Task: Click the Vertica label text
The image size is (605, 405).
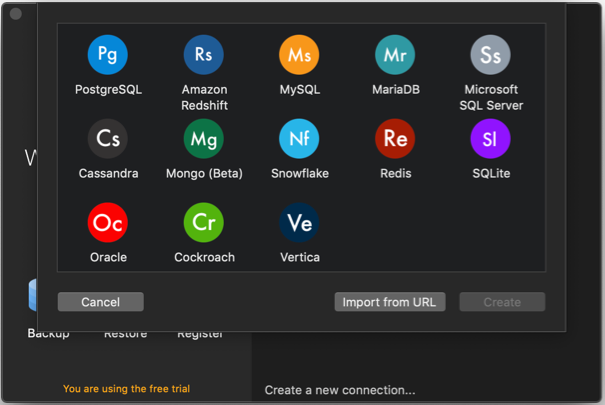Action: click(300, 257)
